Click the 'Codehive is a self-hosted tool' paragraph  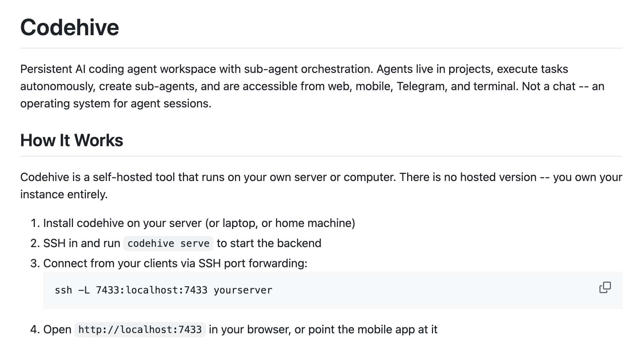[x=321, y=186]
